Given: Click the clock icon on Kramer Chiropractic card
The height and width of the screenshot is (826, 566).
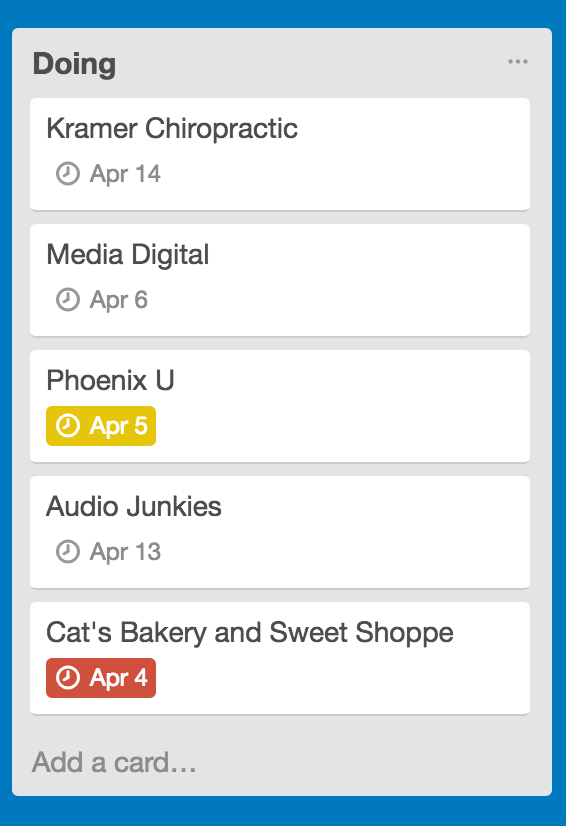Looking at the screenshot, I should (x=67, y=173).
